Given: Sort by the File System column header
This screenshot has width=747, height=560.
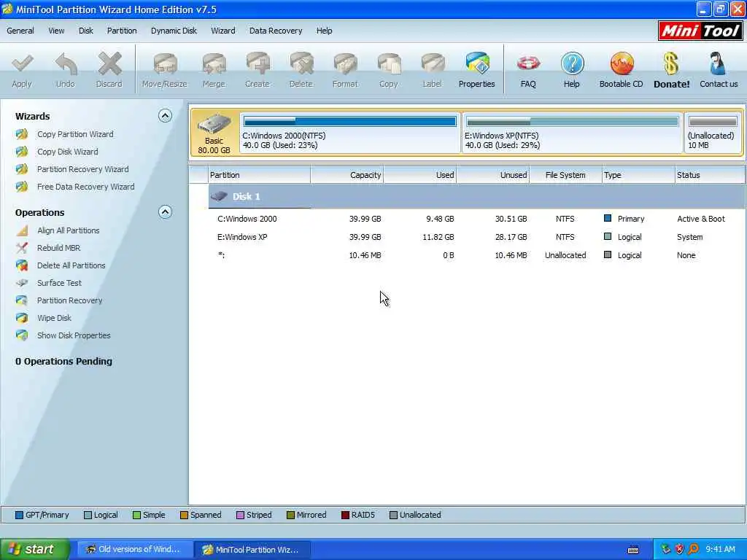Looking at the screenshot, I should click(x=565, y=175).
